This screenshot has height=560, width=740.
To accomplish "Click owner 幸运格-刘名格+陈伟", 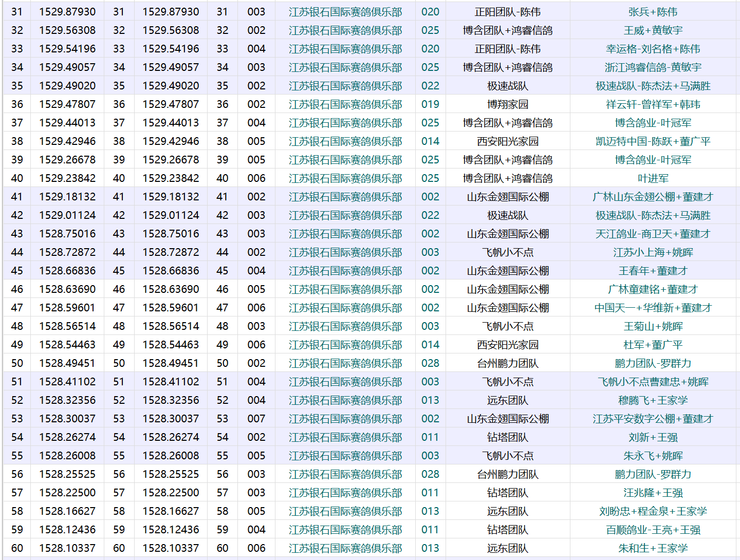I will pos(653,49).
